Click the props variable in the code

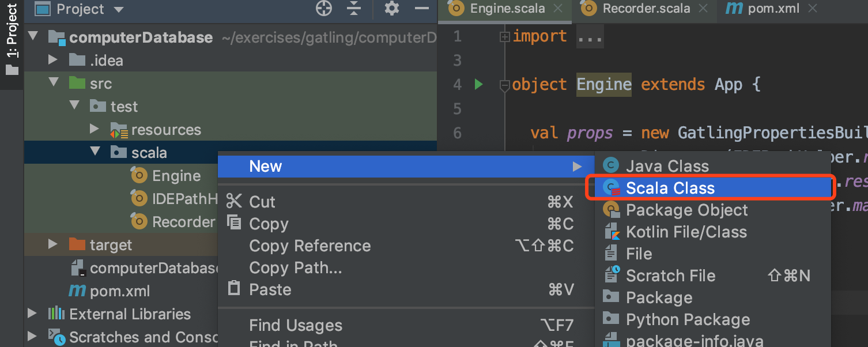coord(590,133)
